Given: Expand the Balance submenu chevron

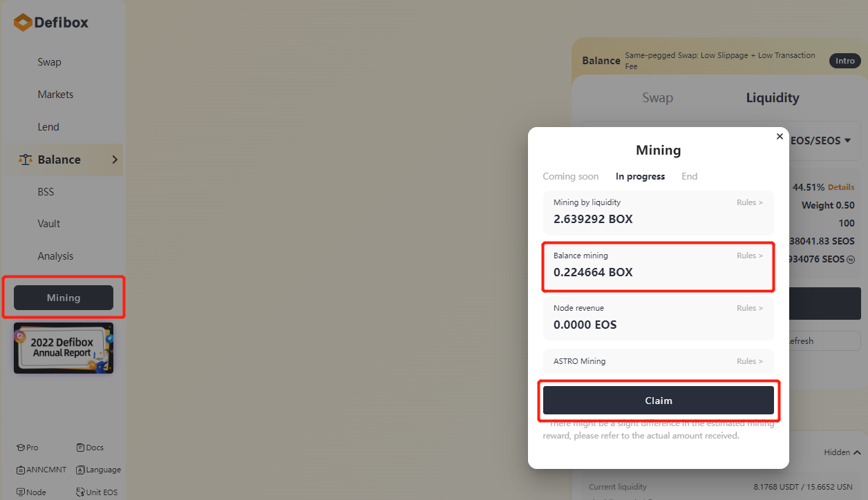Looking at the screenshot, I should coord(115,160).
